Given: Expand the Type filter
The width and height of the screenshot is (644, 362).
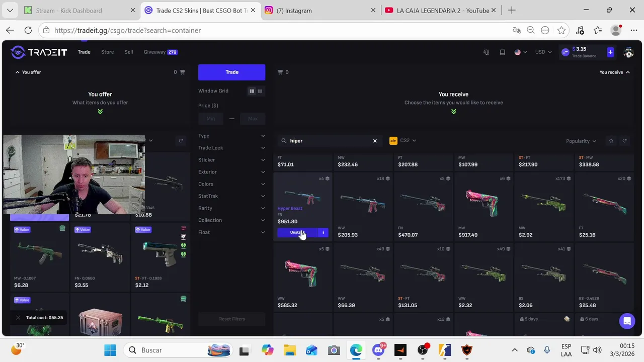Looking at the screenshot, I should [231, 136].
